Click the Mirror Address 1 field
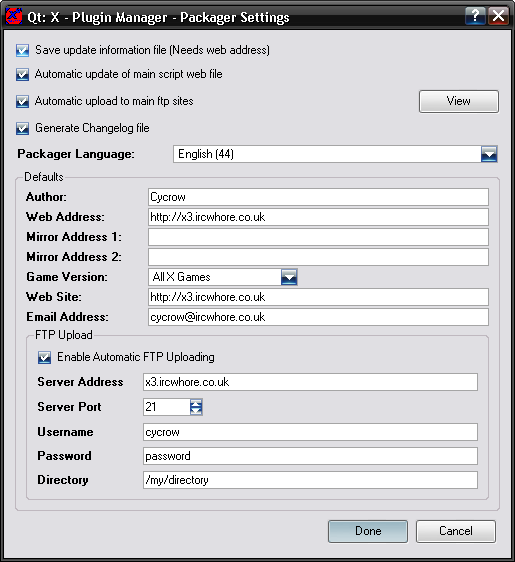 (318, 237)
